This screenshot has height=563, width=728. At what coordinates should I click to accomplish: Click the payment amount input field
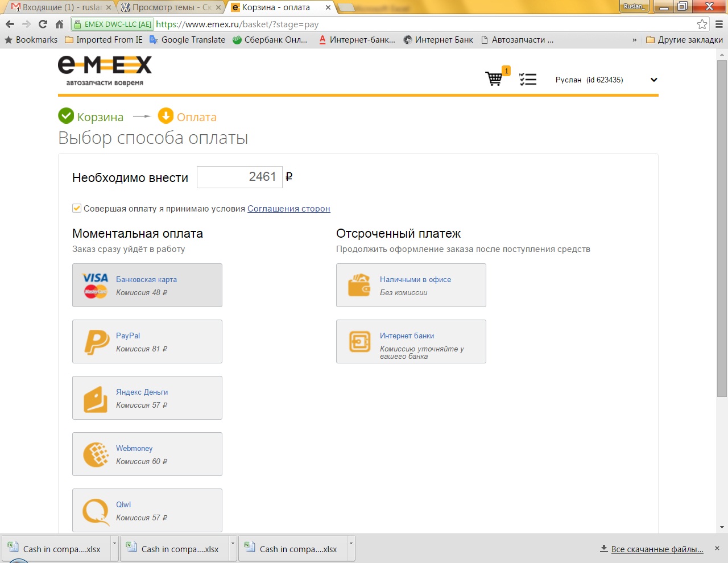[x=239, y=177]
